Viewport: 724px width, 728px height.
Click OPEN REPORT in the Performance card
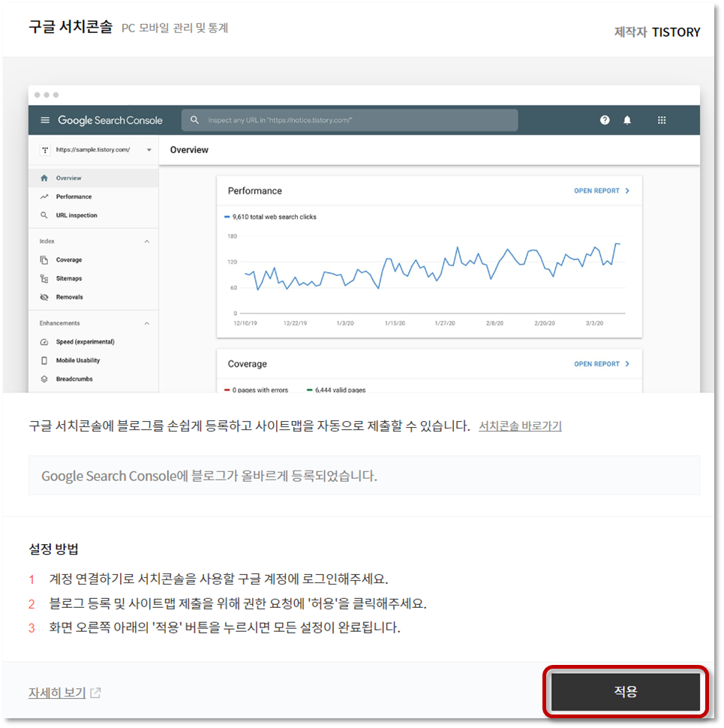pos(602,191)
